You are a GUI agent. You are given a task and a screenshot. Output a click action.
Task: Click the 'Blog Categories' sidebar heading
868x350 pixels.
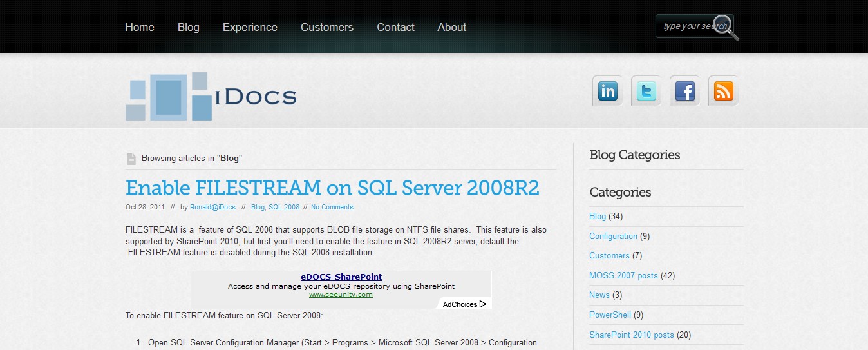click(x=635, y=155)
